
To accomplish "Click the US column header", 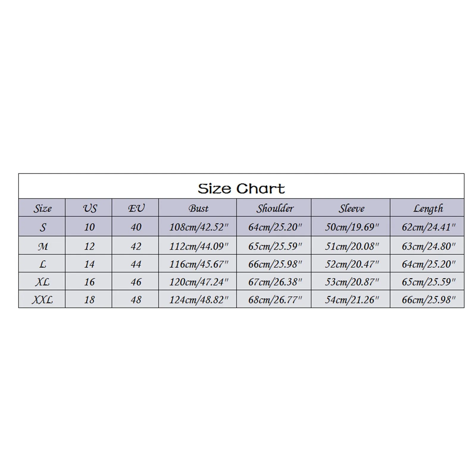I will tap(89, 208).
